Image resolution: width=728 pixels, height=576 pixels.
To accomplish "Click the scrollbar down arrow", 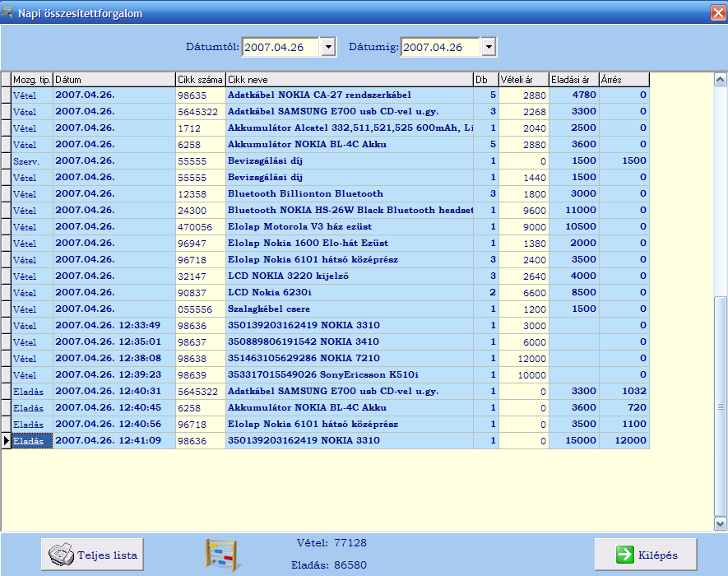I will tap(720, 524).
